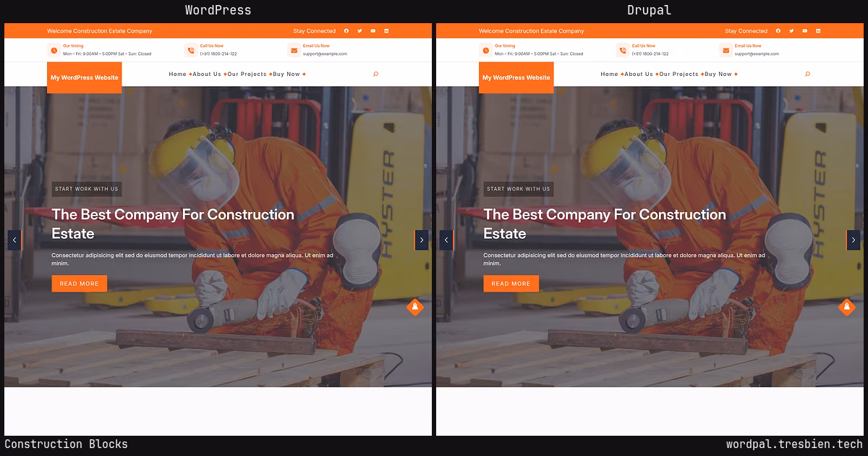Open Facebook icon in Drupal pane
This screenshot has height=456, width=868.
778,31
